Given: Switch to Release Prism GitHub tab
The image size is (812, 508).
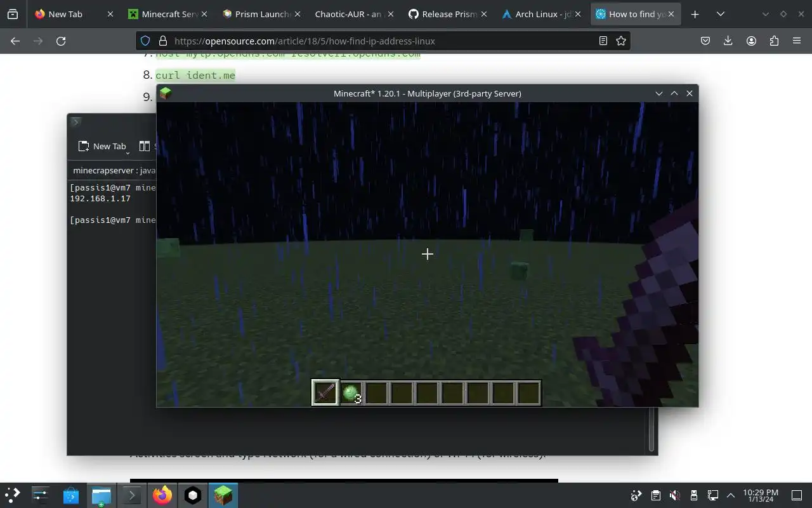Looking at the screenshot, I should [447, 14].
